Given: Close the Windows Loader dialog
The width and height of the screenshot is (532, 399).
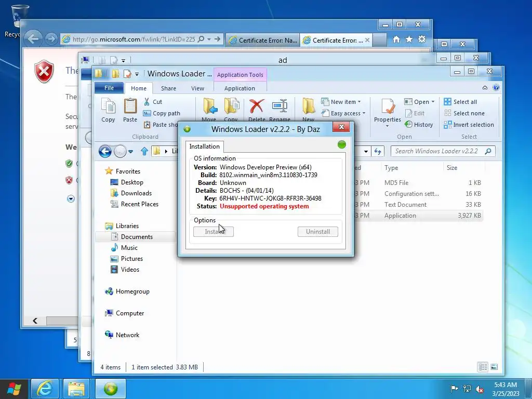Looking at the screenshot, I should coord(341,127).
